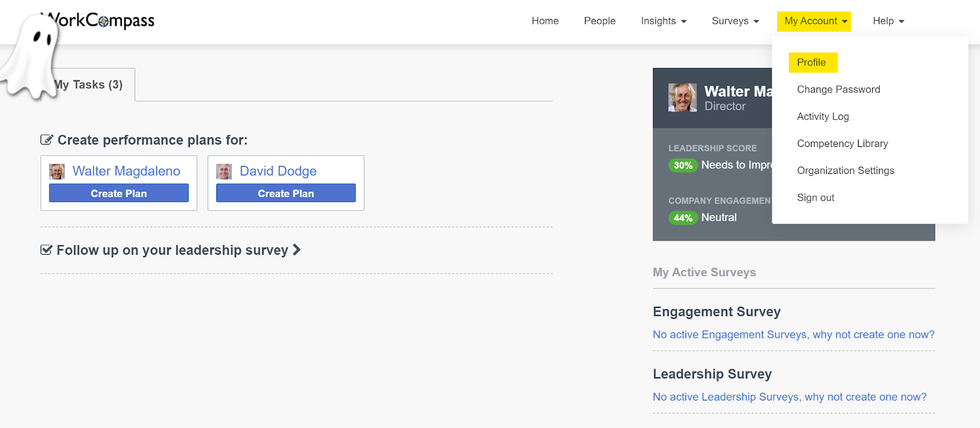Switch to the My Tasks (3) tab
Screen dimensions: 980x428
89,84
